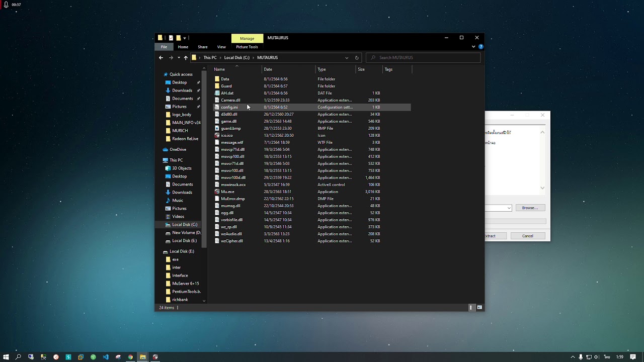The width and height of the screenshot is (644, 362).
Task: Click Local Disk (C:) in address breadcrumb
Action: [x=237, y=58]
